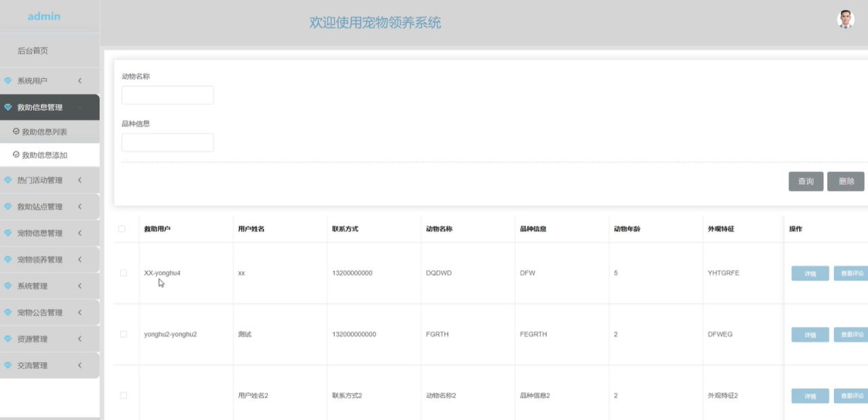
Task: Tick the select-all checkbox in table header
Action: (x=122, y=229)
